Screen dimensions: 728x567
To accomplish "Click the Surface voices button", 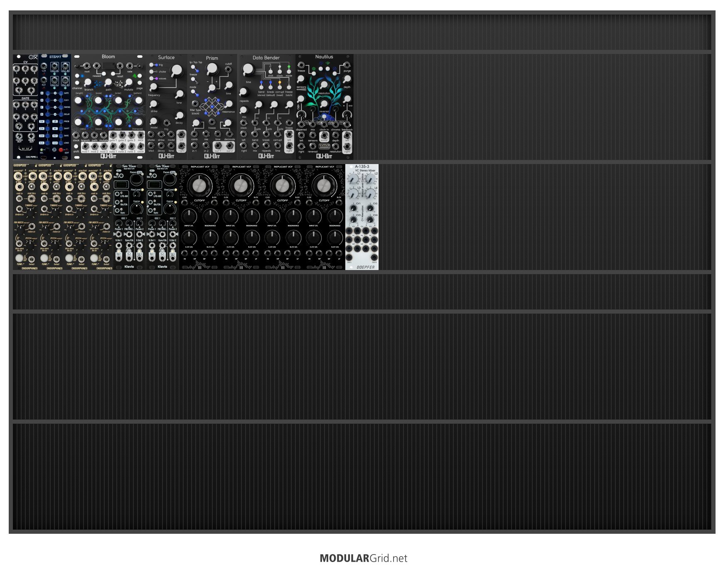I will tap(152, 78).
